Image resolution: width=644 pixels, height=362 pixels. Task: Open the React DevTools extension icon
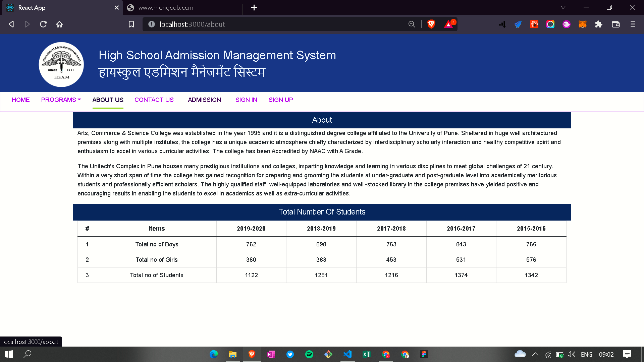[534, 24]
